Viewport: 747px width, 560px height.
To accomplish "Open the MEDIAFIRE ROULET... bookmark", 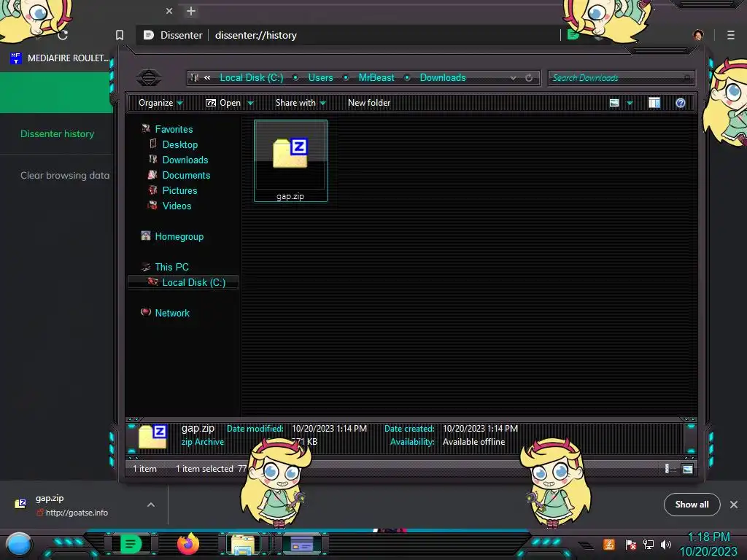I will (x=60, y=58).
